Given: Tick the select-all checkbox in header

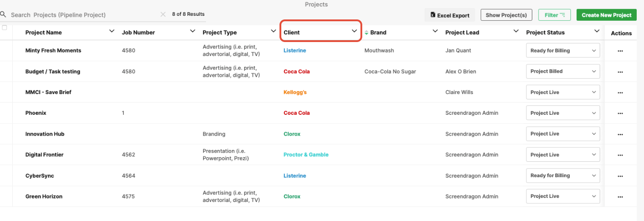Looking at the screenshot, I should [5, 28].
